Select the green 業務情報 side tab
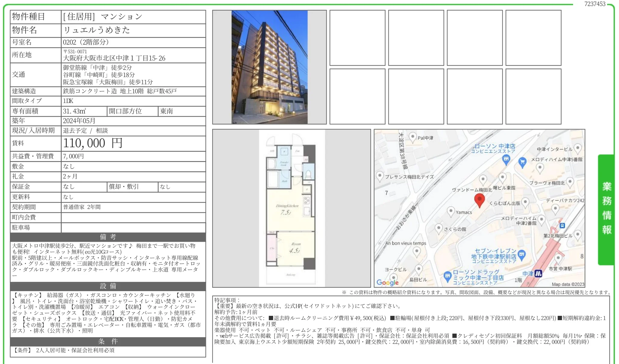The height and width of the screenshot is (364, 619). (x=606, y=209)
